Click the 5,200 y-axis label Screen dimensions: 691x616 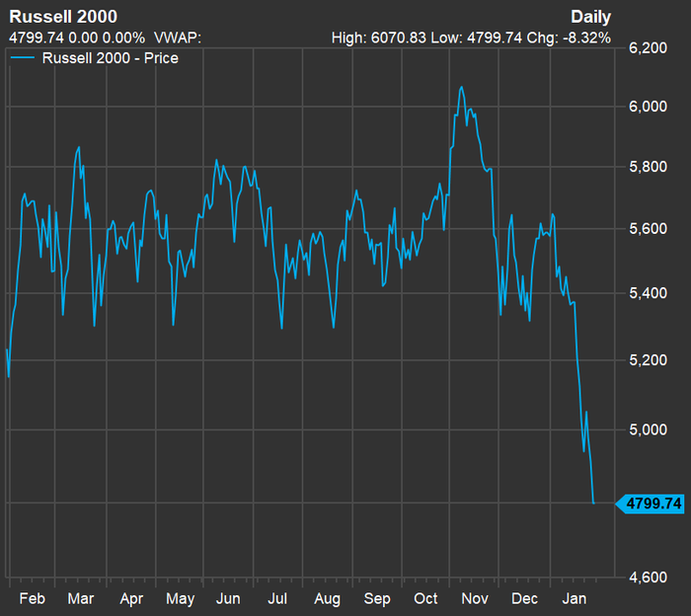click(x=648, y=360)
